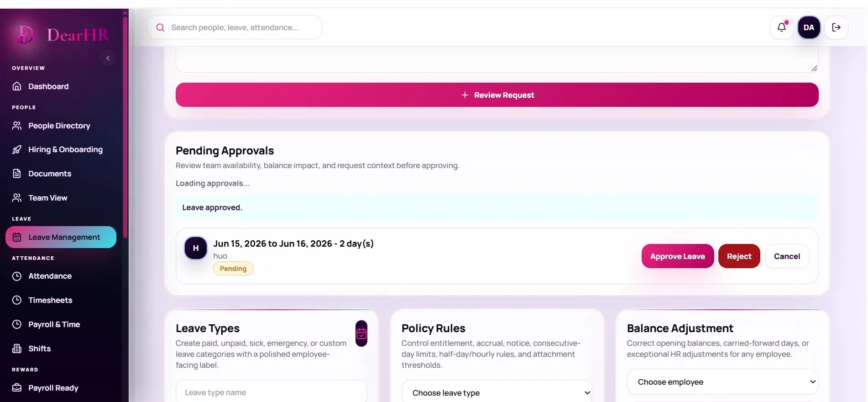
Task: Click the Leave type name input
Action: click(271, 392)
